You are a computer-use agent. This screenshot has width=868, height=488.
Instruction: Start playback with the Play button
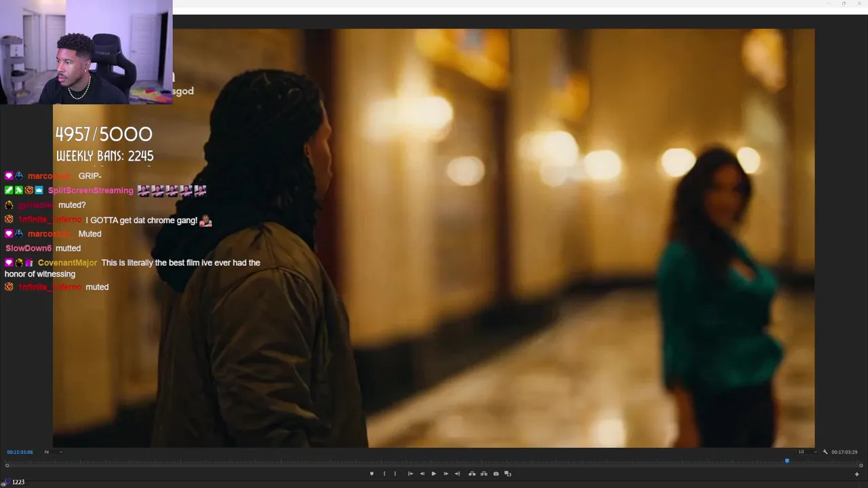click(x=434, y=474)
